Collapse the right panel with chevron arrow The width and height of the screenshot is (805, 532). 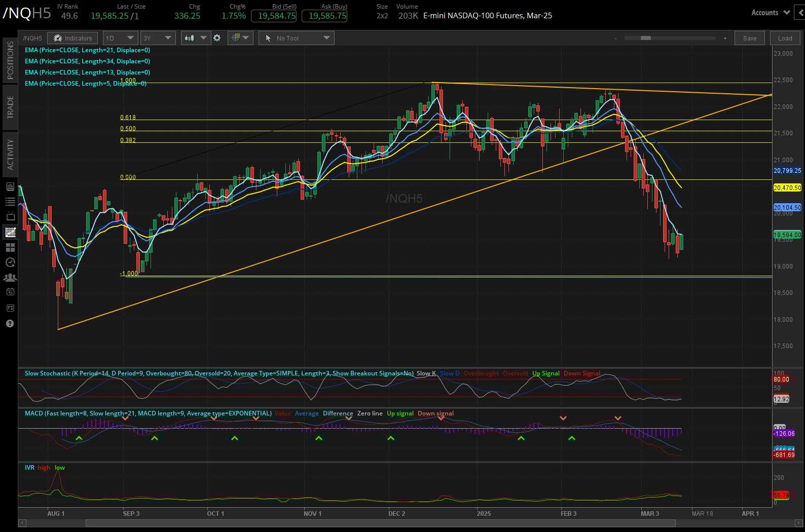click(x=801, y=13)
